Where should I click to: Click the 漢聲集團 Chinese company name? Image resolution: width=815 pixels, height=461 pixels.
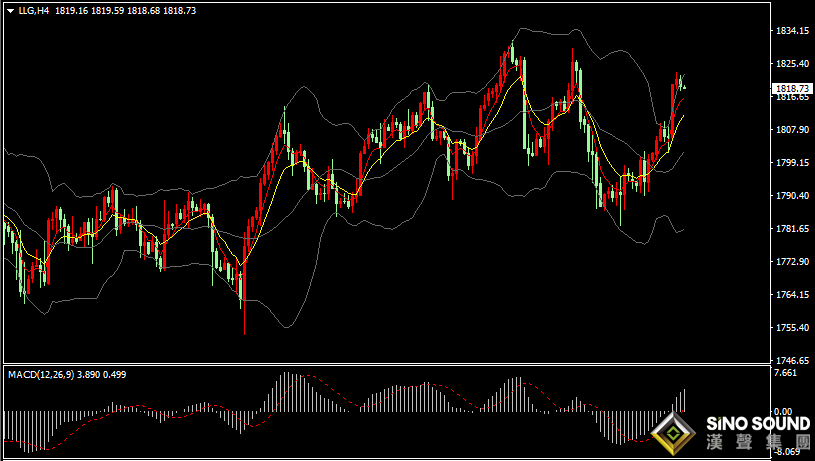[758, 442]
